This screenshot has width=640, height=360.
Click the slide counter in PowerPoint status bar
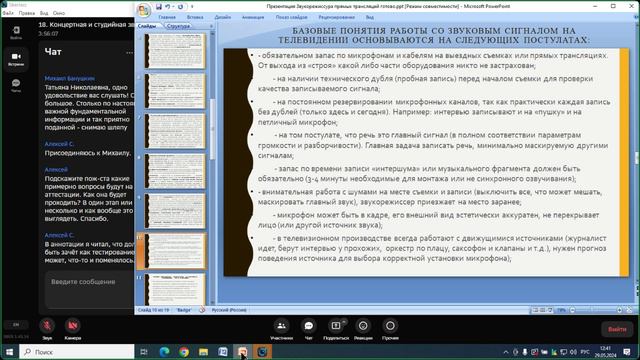[153, 310]
